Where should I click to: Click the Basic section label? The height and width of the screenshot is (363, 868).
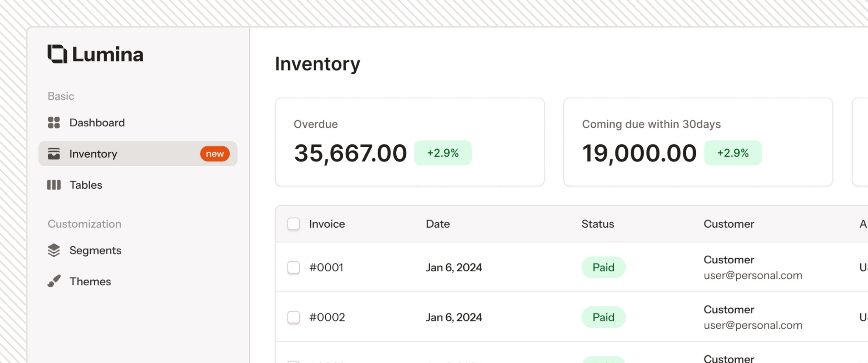(61, 96)
